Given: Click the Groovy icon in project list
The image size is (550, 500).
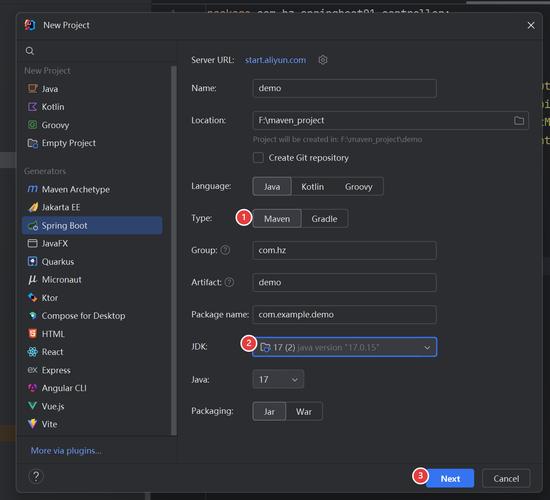Looking at the screenshot, I should click(33, 125).
